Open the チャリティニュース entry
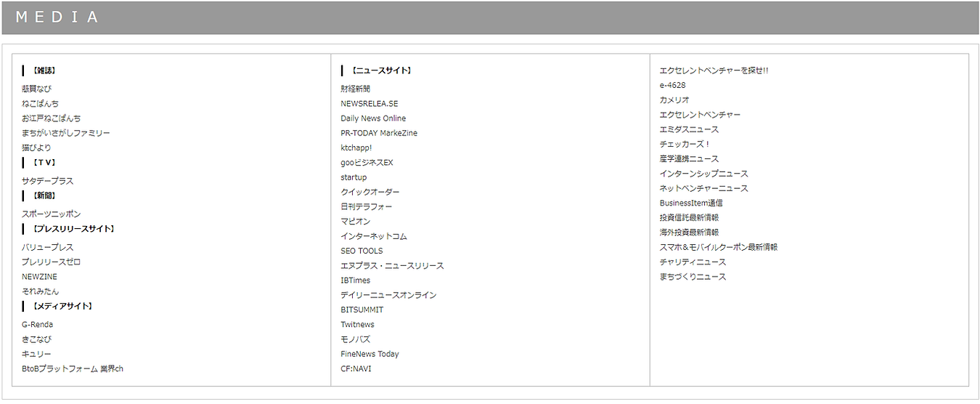Viewport: 980px width, 404px height. pos(693,262)
